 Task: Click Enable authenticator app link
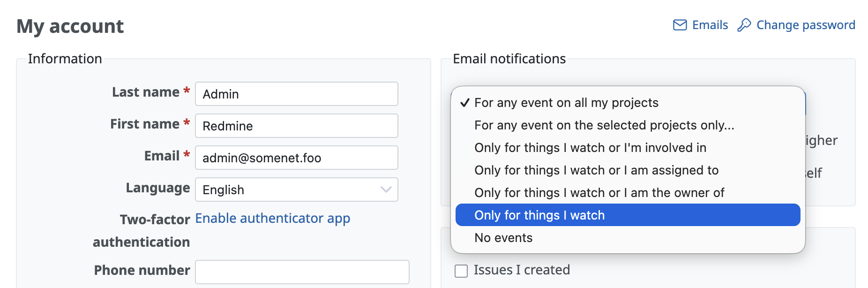tap(272, 218)
